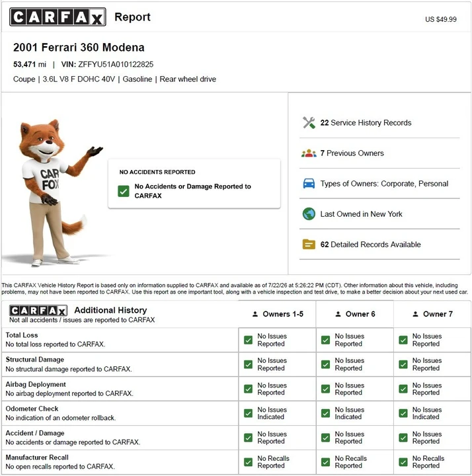The image size is (472, 476).
Task: Click the 'Structural Damage' row label
Action: pos(34,360)
